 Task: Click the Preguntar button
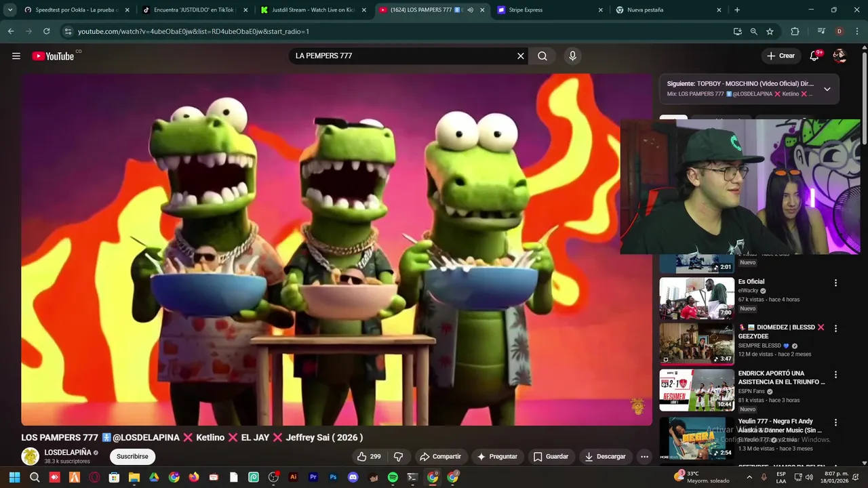pos(498,457)
